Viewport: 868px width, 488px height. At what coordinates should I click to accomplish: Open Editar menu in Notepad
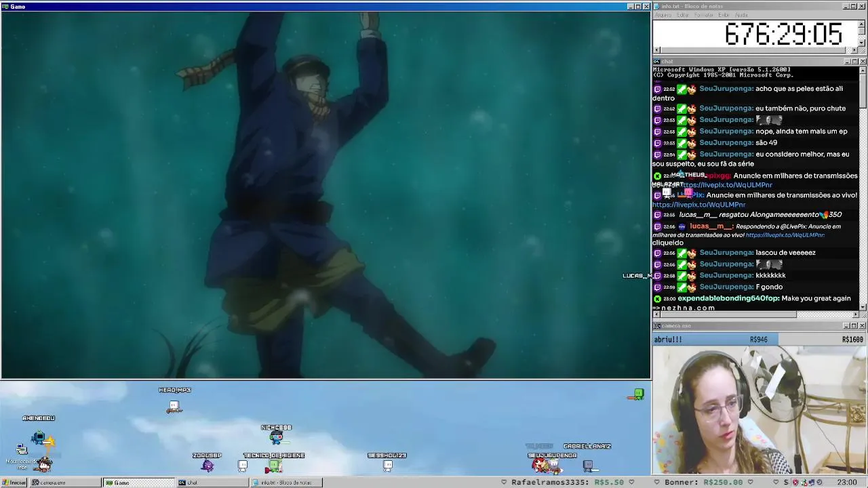(682, 15)
